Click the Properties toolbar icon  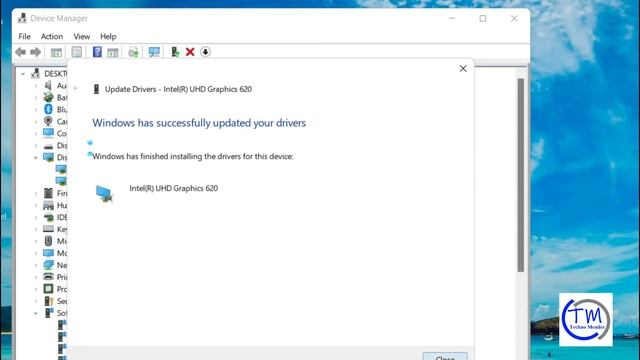[76, 52]
